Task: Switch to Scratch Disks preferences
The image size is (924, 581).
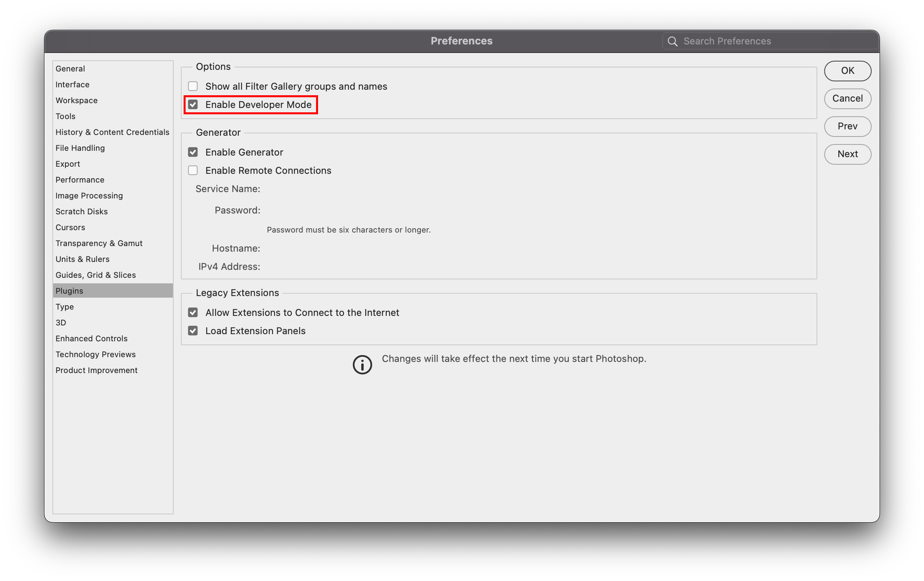Action: 81,212
